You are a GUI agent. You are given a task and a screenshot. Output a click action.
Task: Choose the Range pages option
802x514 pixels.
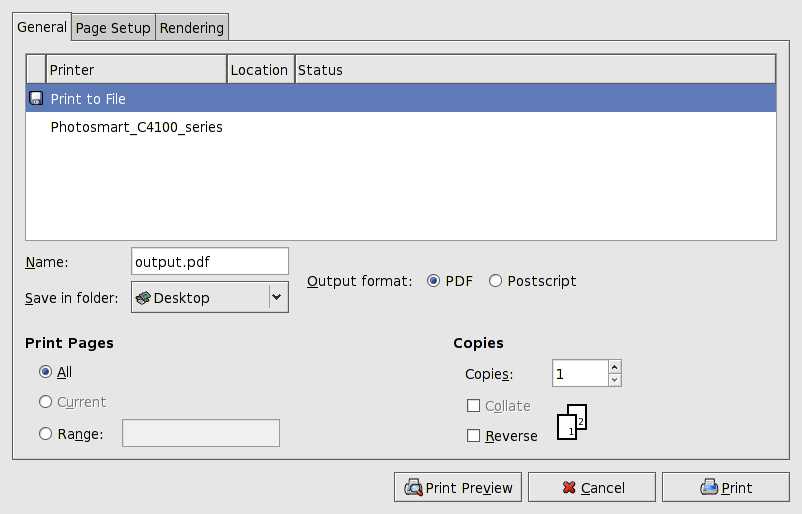point(45,434)
